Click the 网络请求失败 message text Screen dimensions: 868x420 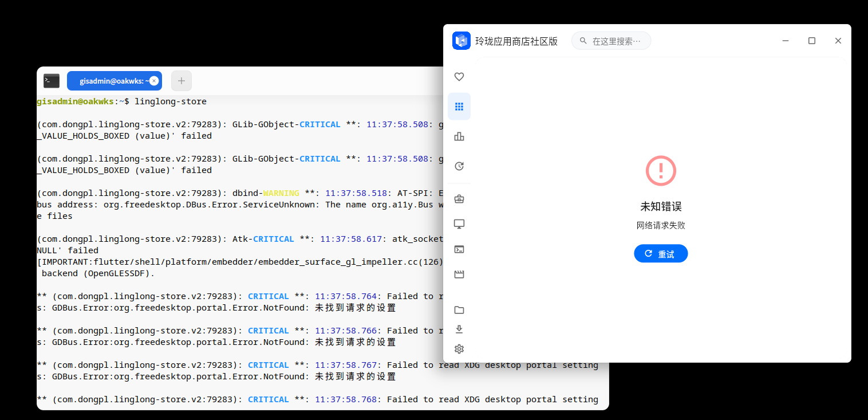[661, 225]
